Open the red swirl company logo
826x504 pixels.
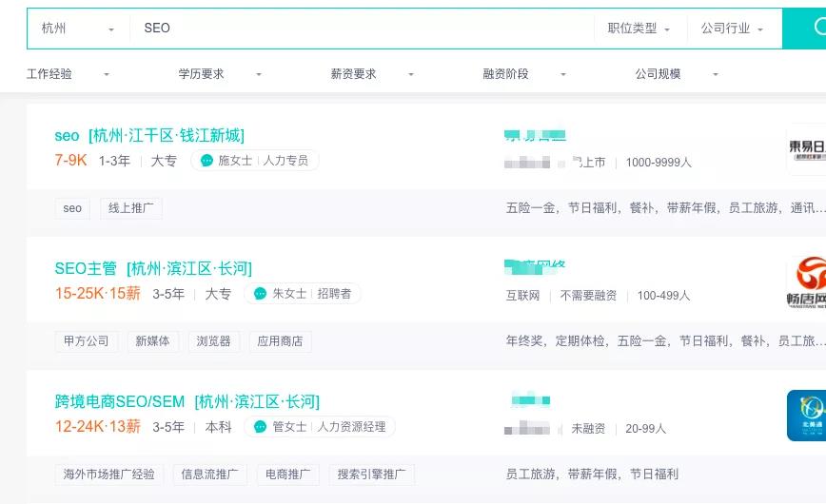tap(806, 282)
